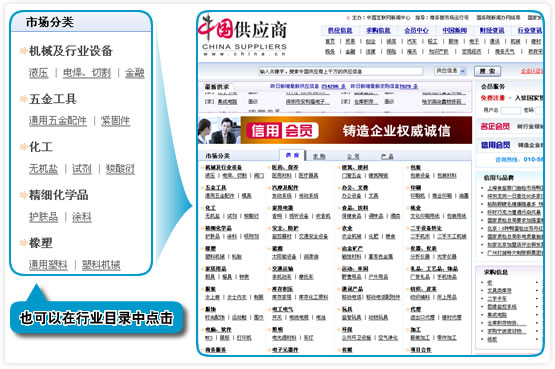This screenshot has width=555, height=369.
Task: Open the 化工 heading in the enlarged panel
Action: 41,147
